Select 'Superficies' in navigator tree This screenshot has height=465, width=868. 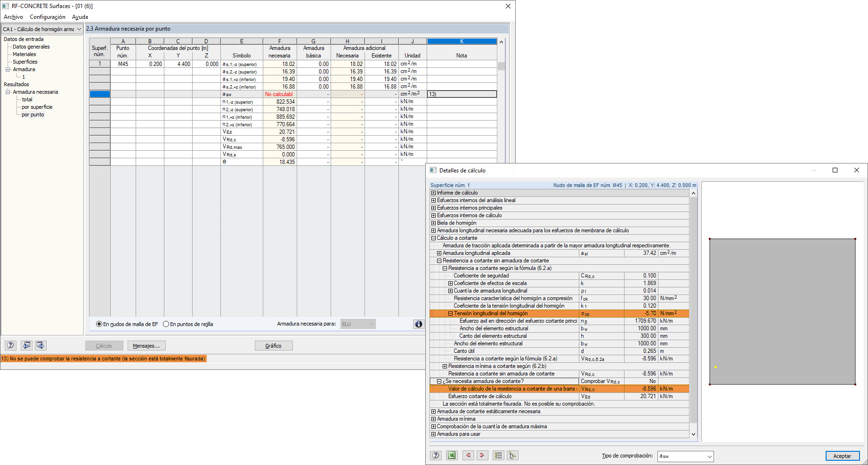[25, 62]
